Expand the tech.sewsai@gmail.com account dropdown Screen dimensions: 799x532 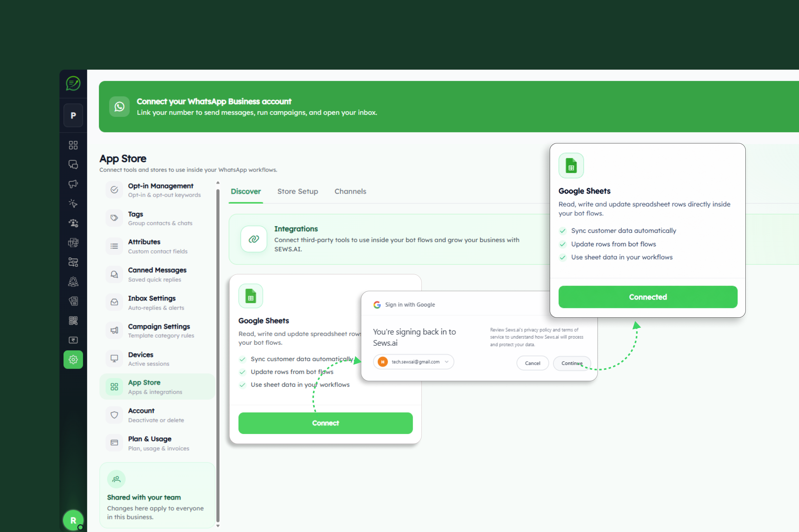pos(414,362)
